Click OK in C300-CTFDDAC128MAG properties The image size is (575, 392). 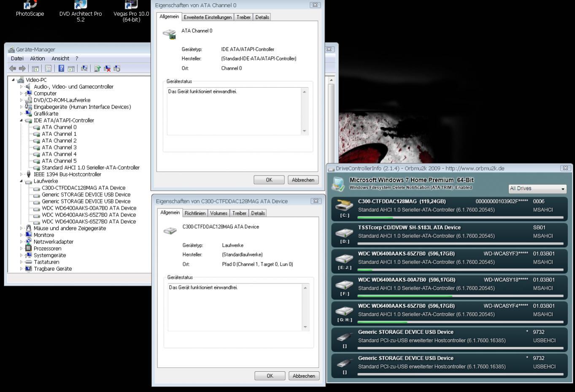pyautogui.click(x=270, y=376)
